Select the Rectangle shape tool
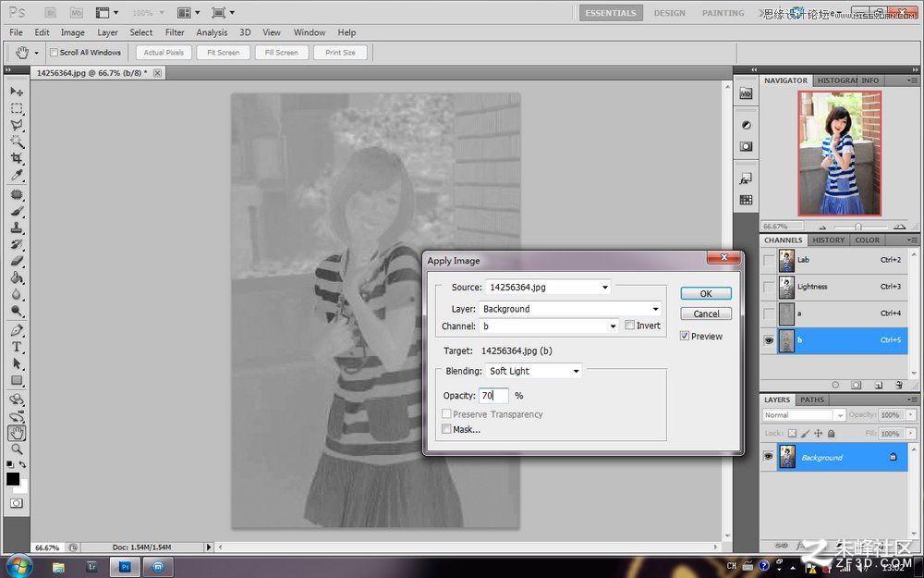The height and width of the screenshot is (578, 924). [x=17, y=380]
